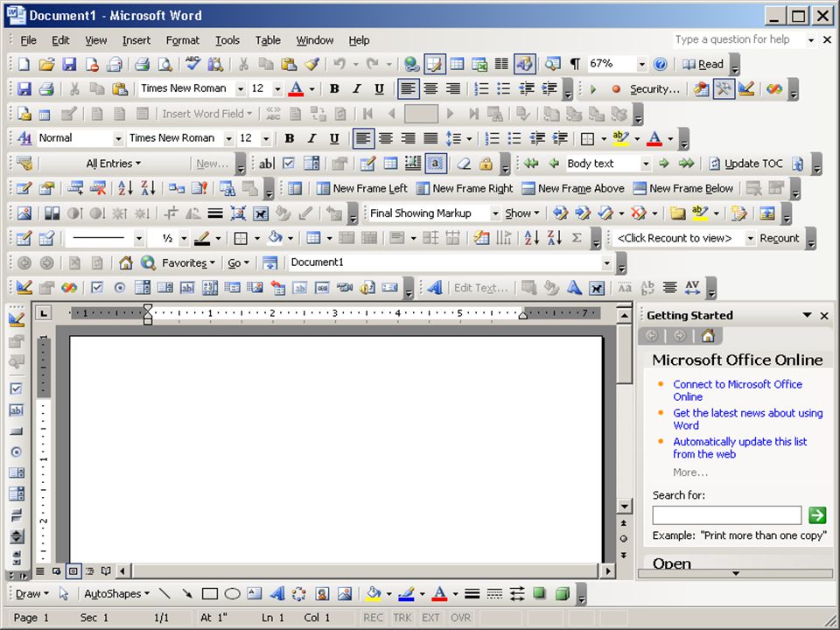Click Search the Web globe icon
The width and height of the screenshot is (840, 630).
tap(148, 262)
